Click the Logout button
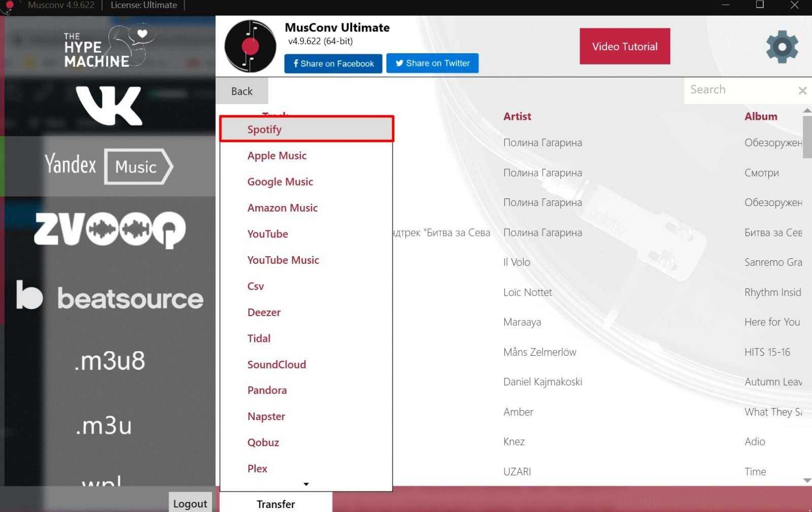Viewport: 812px width, 512px height. tap(190, 503)
